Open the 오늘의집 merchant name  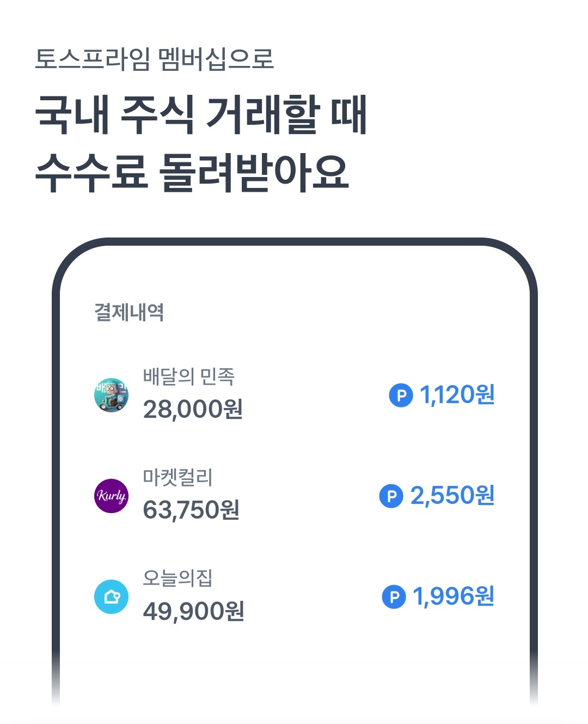tap(177, 578)
